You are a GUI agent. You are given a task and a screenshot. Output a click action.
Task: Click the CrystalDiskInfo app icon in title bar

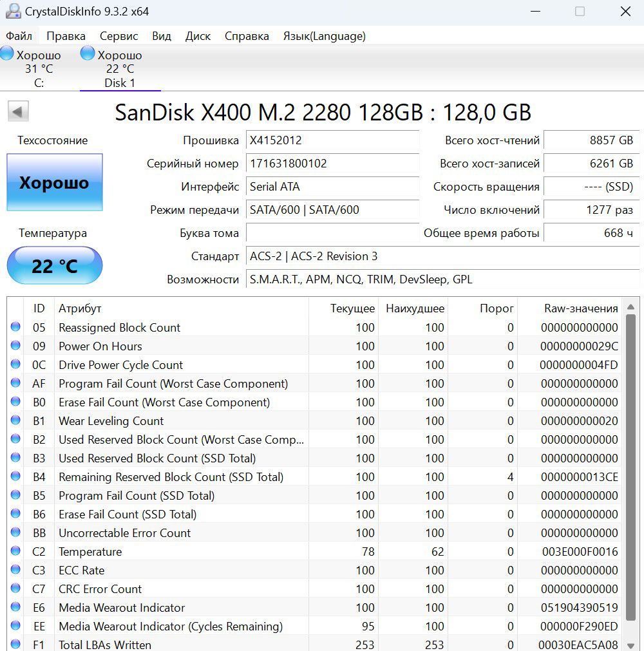coord(14,11)
